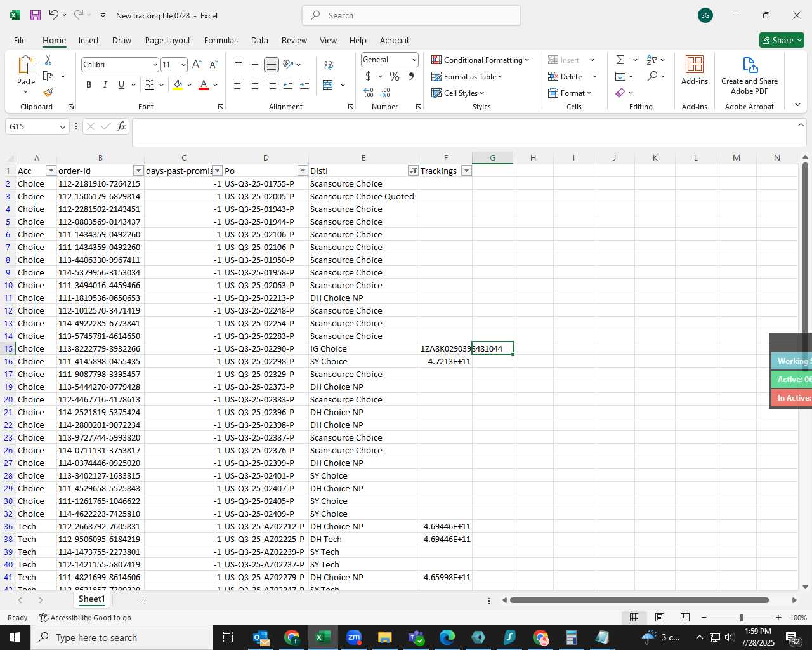Switch to the Insert tab

point(89,40)
